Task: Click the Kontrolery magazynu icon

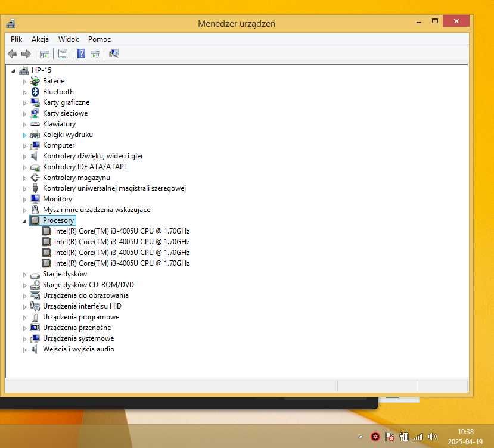Action: (x=35, y=178)
